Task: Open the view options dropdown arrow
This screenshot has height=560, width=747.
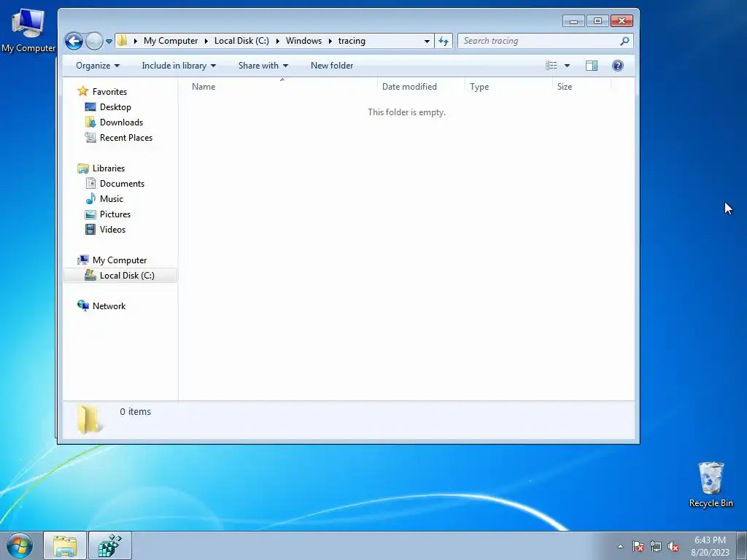Action: (x=567, y=66)
